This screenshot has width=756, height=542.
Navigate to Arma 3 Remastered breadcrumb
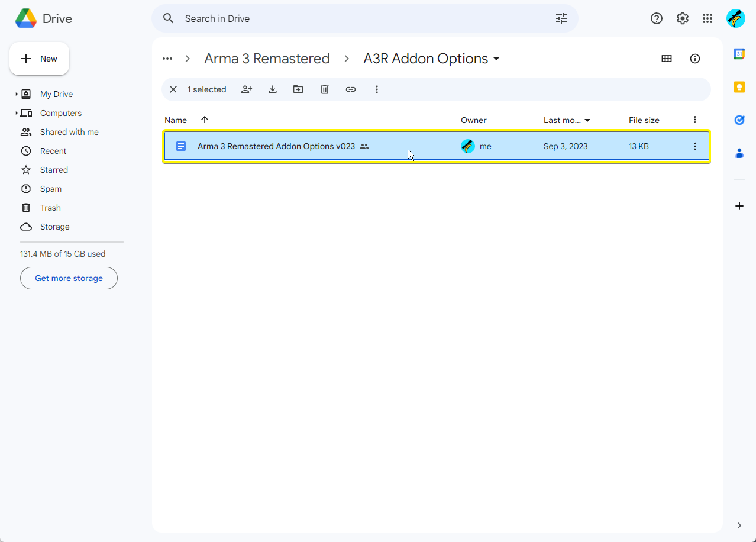click(267, 59)
